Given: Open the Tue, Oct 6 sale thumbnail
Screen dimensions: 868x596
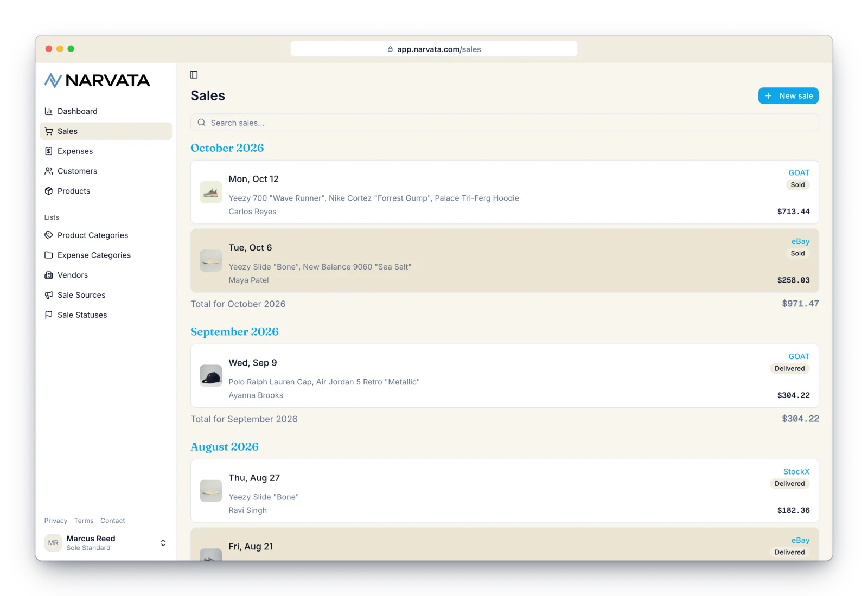Looking at the screenshot, I should (x=210, y=261).
